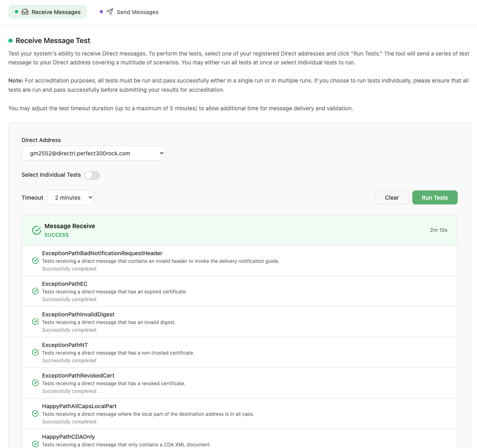
Task: Open the Direct Address dropdown
Action: point(93,153)
